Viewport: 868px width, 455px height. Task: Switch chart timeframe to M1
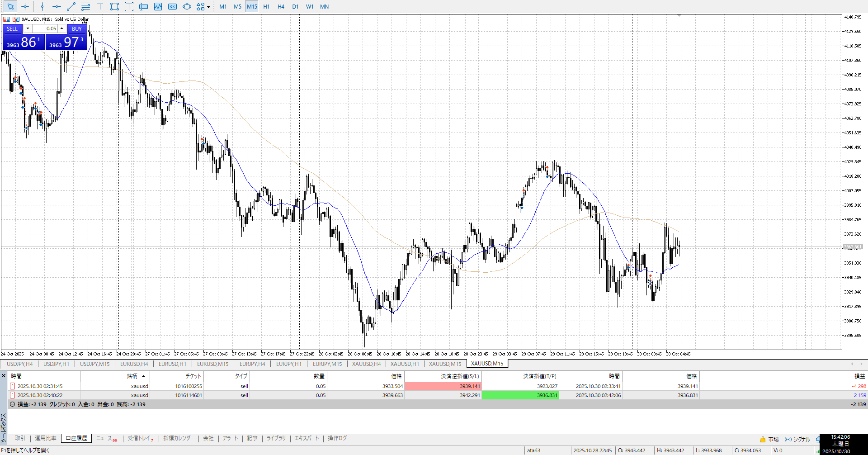223,7
